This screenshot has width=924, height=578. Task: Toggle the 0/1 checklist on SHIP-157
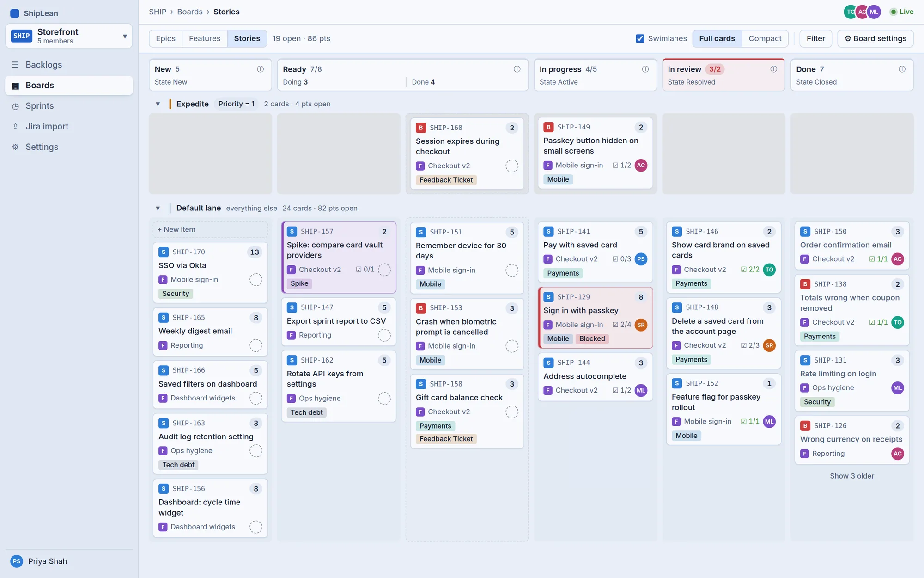(365, 269)
